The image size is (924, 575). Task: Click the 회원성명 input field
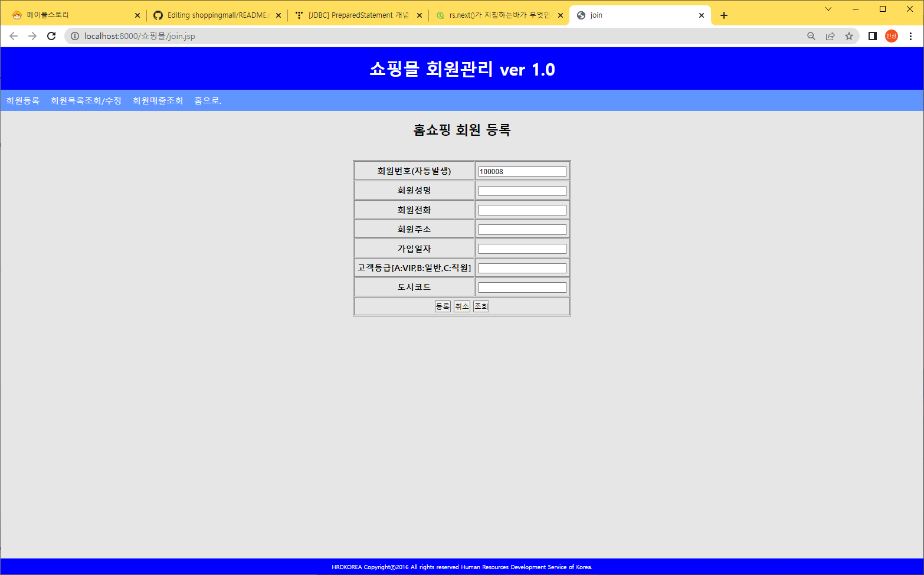pos(522,190)
